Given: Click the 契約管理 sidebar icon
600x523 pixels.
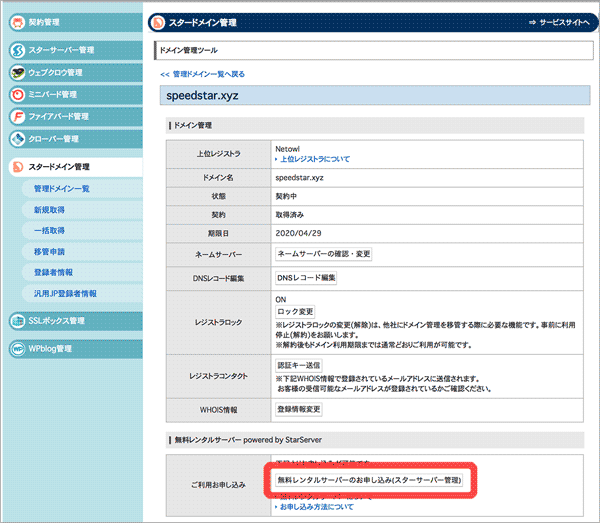Looking at the screenshot, I should (x=19, y=21).
